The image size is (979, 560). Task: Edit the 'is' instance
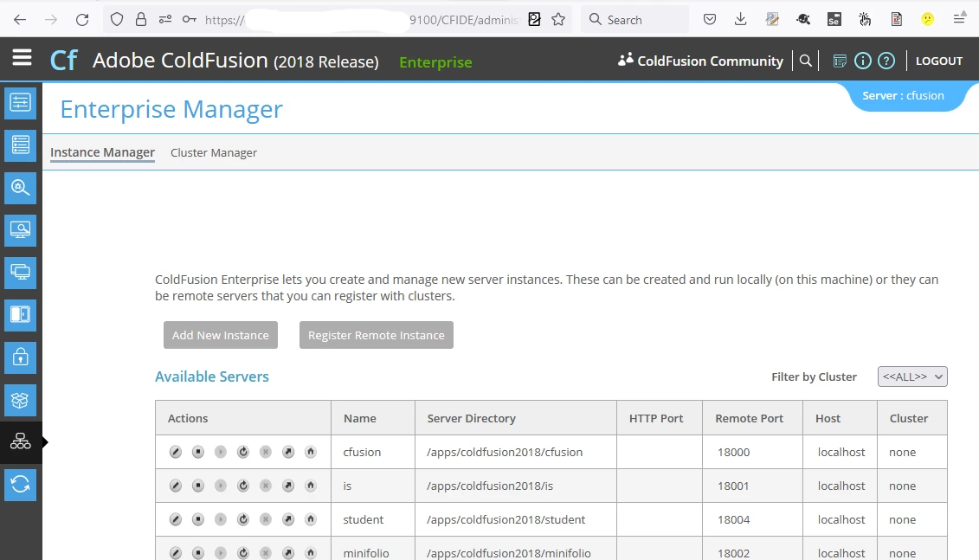(x=176, y=486)
